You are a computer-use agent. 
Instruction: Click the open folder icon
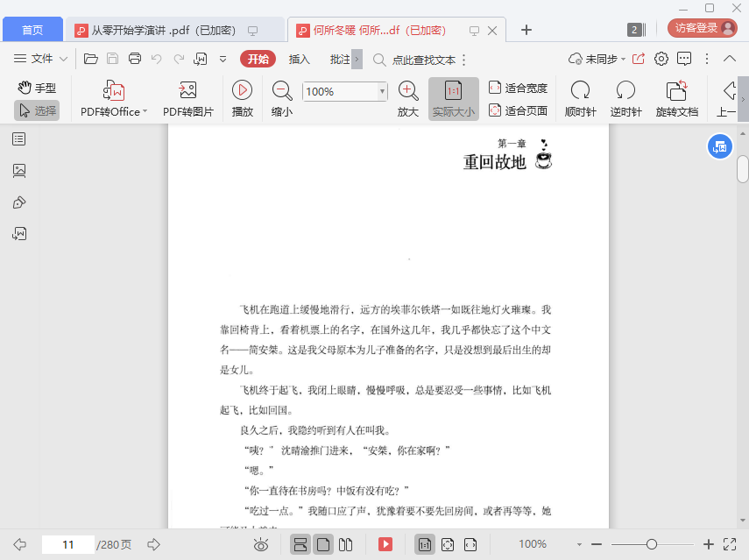click(x=91, y=59)
